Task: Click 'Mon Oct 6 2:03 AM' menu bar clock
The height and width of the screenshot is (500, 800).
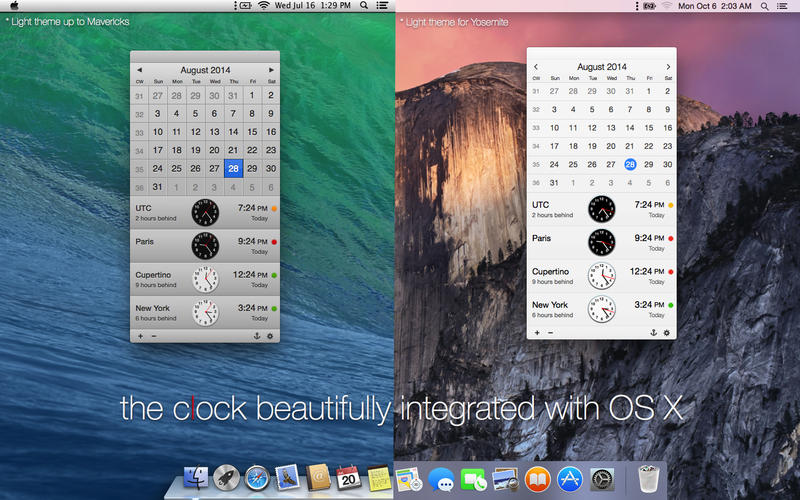Action: 714,6
